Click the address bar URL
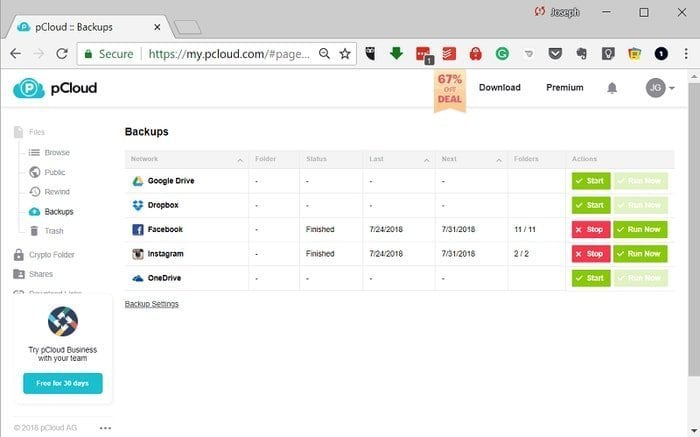700x437 pixels. [x=229, y=54]
